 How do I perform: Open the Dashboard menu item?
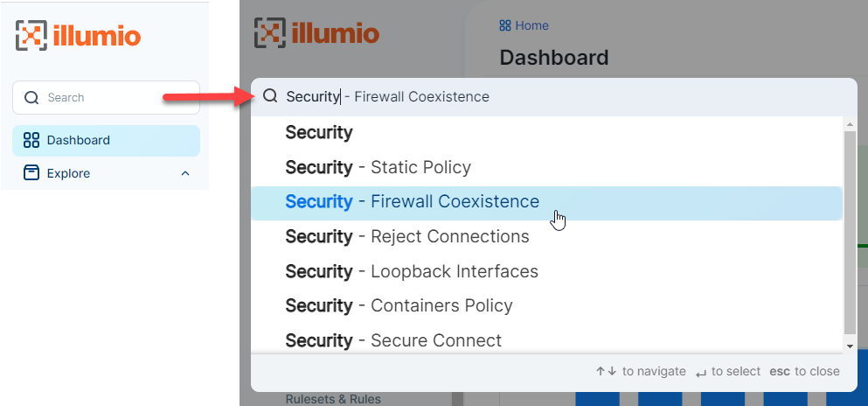pos(79,140)
